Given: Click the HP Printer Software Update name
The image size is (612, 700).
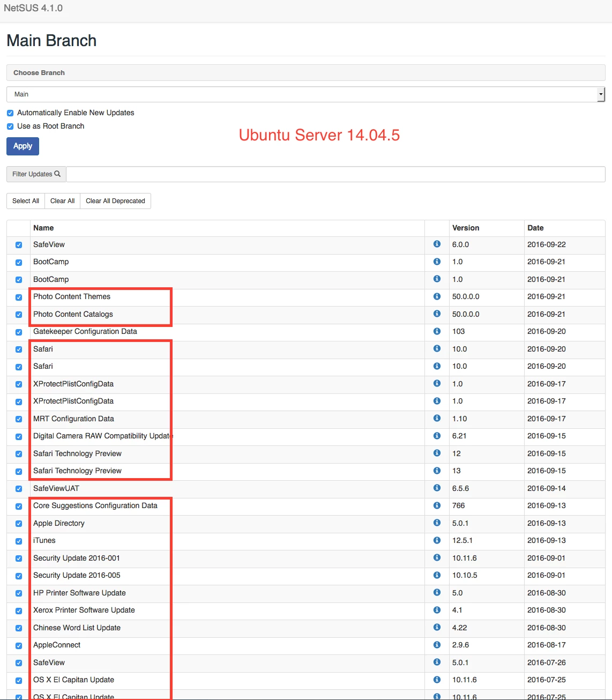Looking at the screenshot, I should (79, 593).
